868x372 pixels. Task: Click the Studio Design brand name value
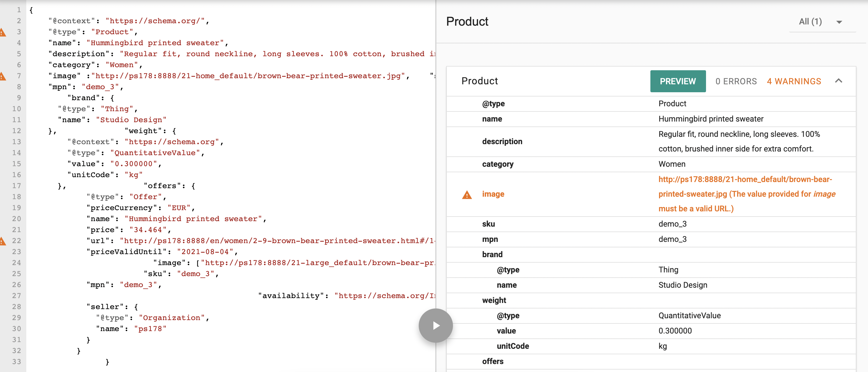[682, 285]
